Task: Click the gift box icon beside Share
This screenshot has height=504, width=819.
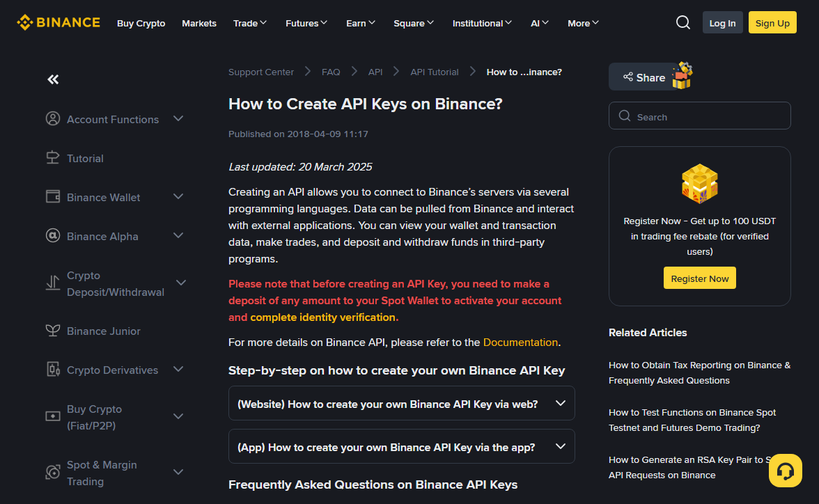Action: click(682, 76)
